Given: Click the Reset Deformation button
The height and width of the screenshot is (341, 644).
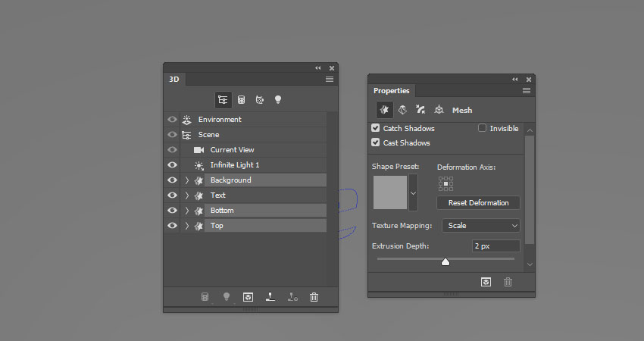Looking at the screenshot, I should (x=479, y=203).
